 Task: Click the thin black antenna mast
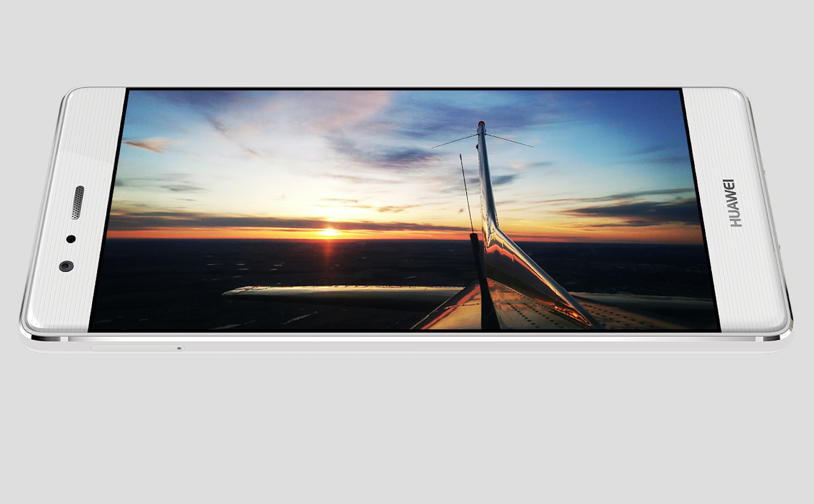(467, 192)
